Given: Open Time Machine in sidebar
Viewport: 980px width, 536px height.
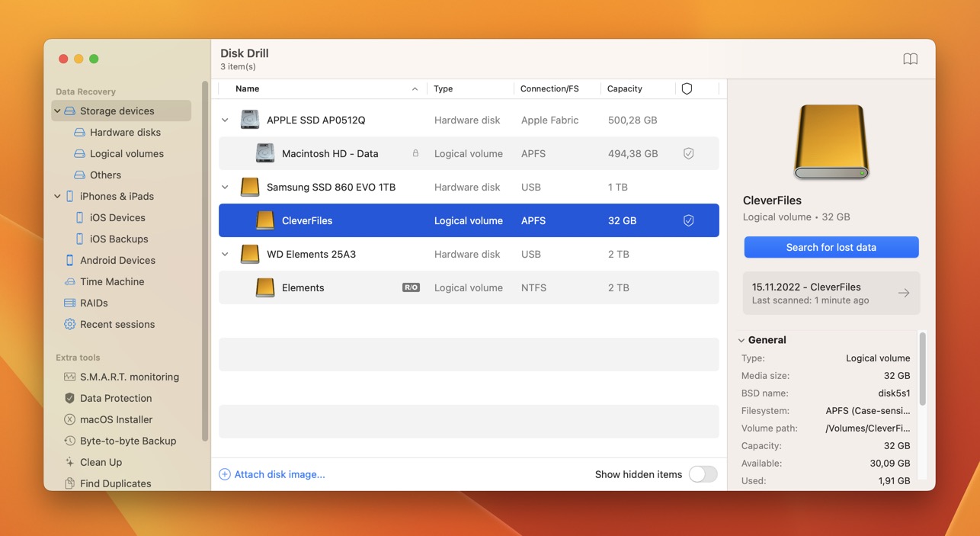Looking at the screenshot, I should click(112, 281).
